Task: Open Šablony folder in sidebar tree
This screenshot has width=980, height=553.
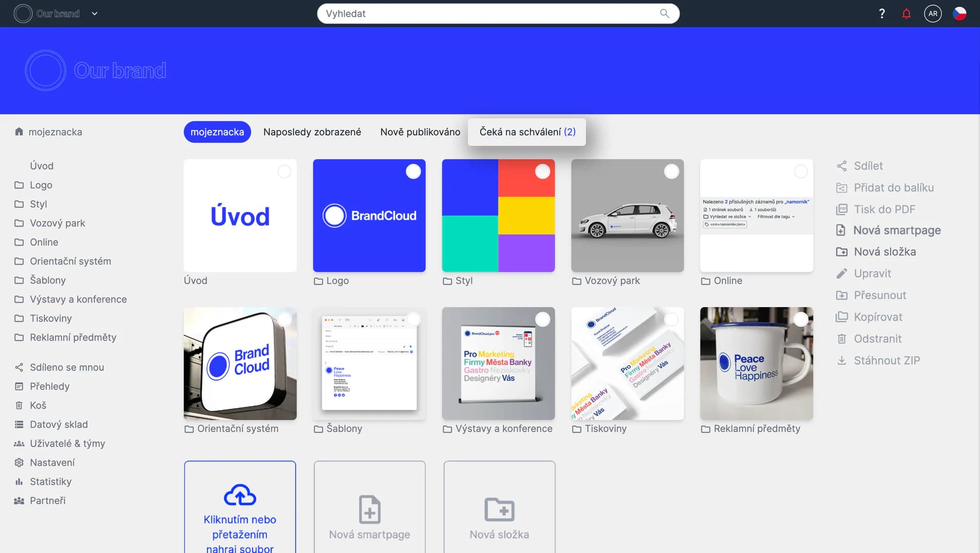Action: (x=48, y=280)
